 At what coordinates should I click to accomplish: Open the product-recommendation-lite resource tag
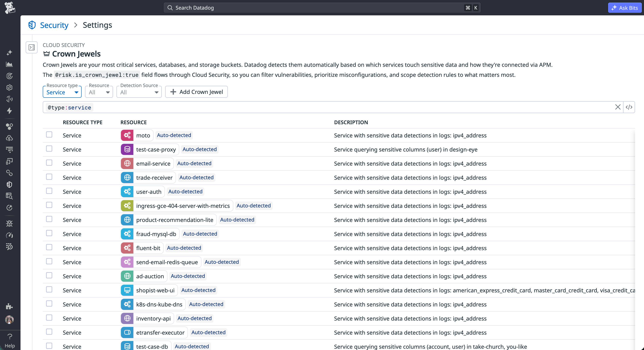[x=169, y=220]
